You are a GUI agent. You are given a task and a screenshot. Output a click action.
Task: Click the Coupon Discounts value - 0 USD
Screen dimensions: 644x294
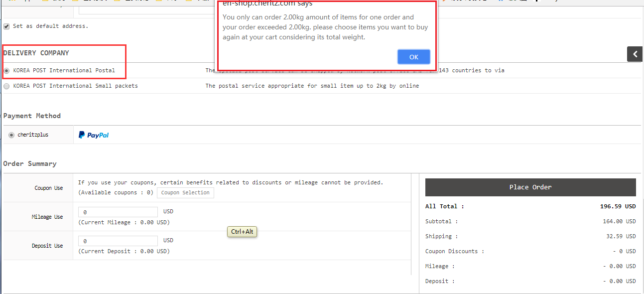point(624,251)
